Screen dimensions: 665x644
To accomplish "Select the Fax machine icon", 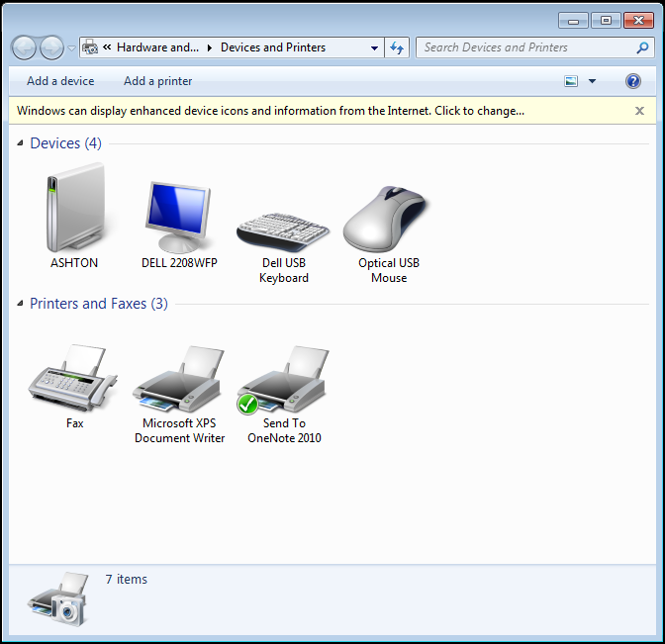I will pyautogui.click(x=72, y=377).
